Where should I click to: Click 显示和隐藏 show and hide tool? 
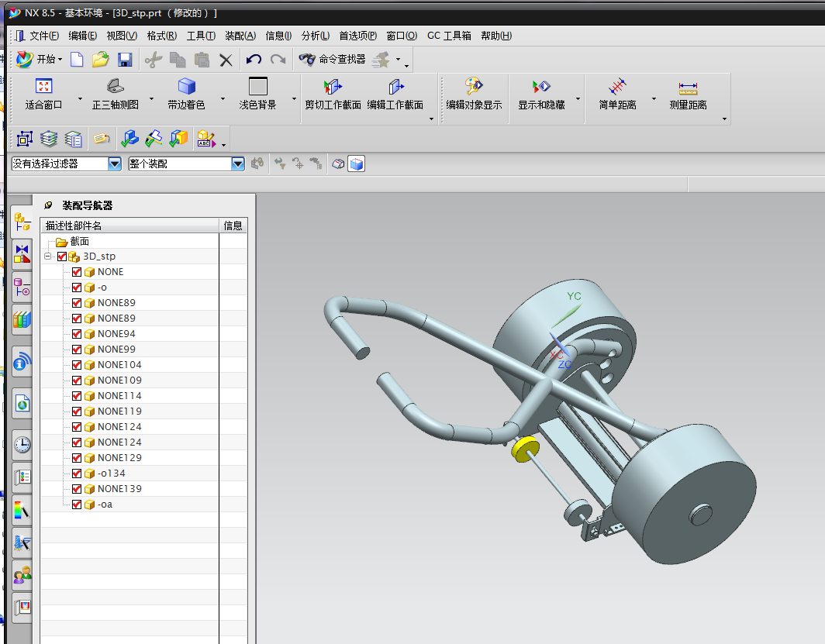[541, 95]
